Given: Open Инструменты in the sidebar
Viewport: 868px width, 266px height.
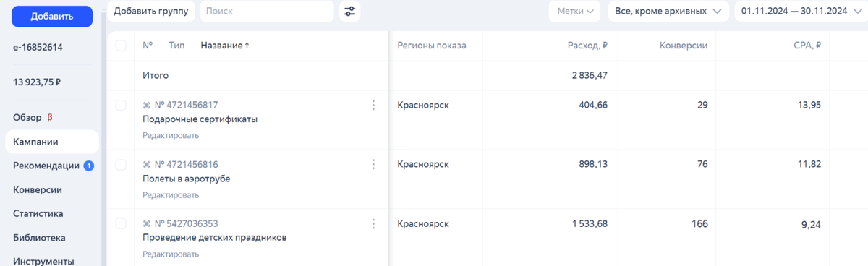Looking at the screenshot, I should 43,261.
